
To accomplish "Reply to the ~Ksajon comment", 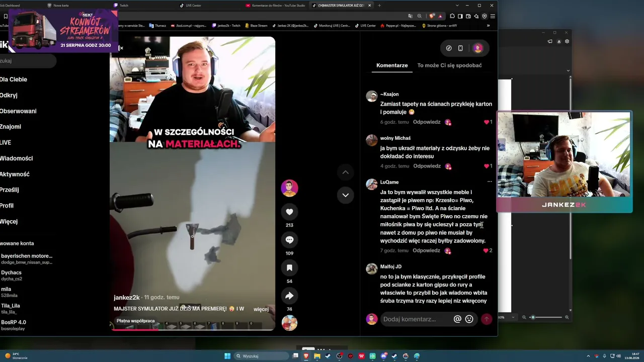I will (x=427, y=122).
